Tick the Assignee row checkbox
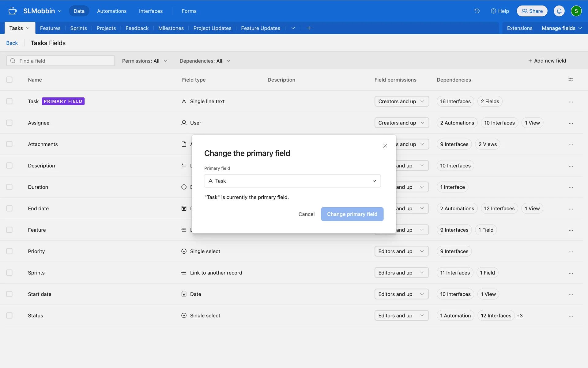The width and height of the screenshot is (588, 368). click(9, 123)
